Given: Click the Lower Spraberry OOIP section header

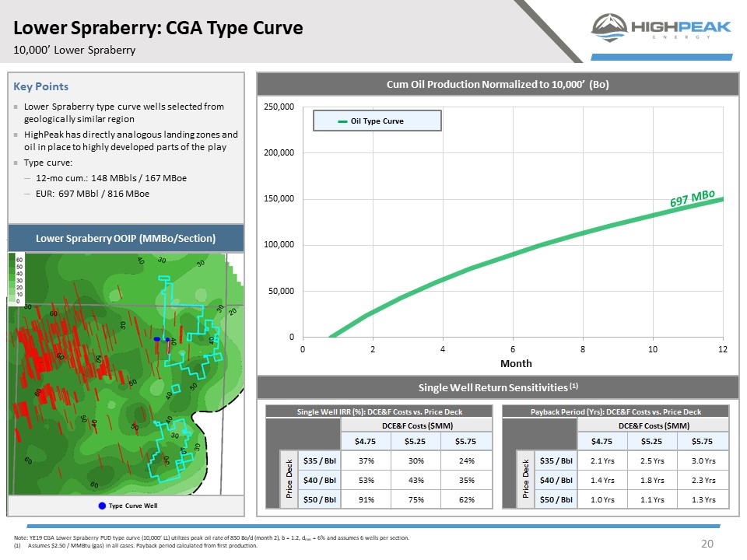Looking at the screenshot, I should [126, 237].
